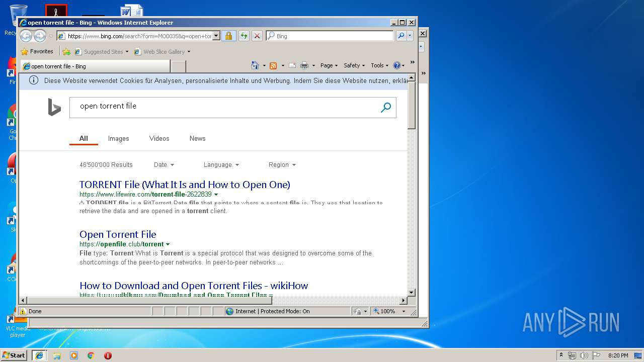Open Favorites star button
Viewport: 644px width, 362px height.
[x=37, y=51]
